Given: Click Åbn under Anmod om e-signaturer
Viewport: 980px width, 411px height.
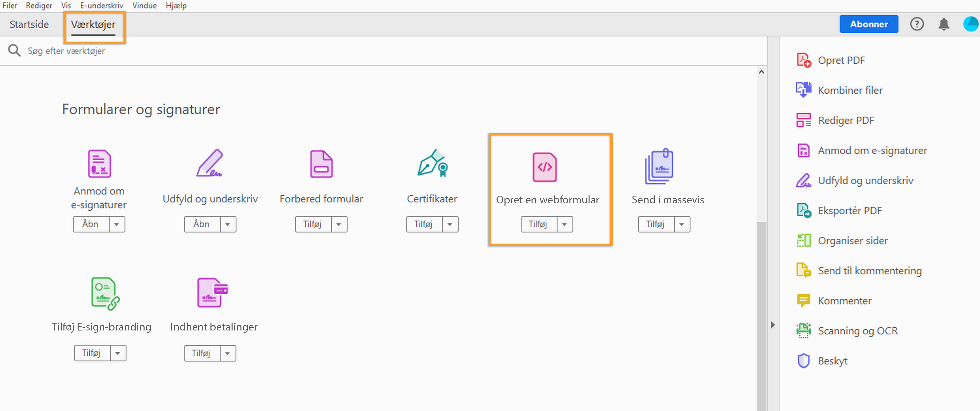Looking at the screenshot, I should (91, 224).
